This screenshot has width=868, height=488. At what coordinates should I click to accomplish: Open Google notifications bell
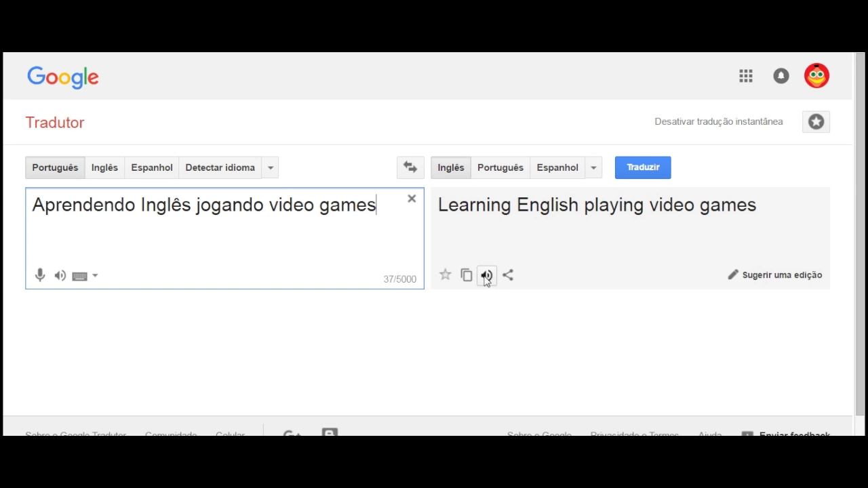[x=781, y=76]
